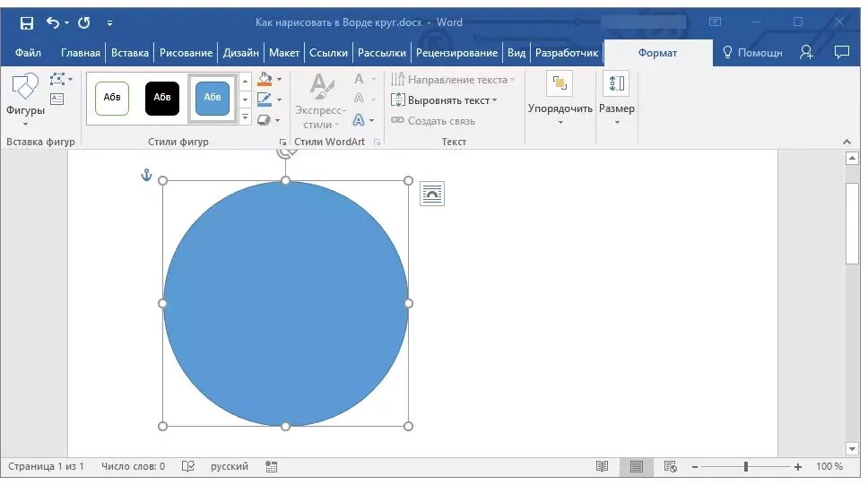This screenshot has width=868, height=485.
Task: Open the Вставка ribbon tab
Action: (129, 53)
